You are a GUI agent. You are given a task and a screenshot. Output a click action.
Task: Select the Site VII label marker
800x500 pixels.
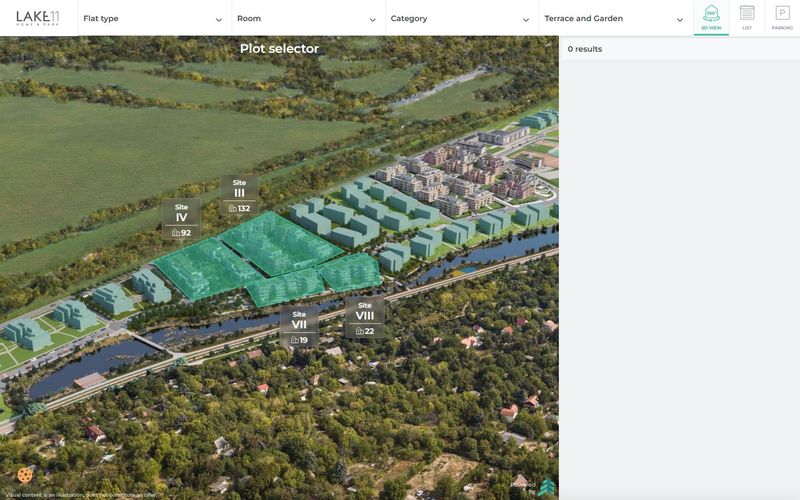299,327
